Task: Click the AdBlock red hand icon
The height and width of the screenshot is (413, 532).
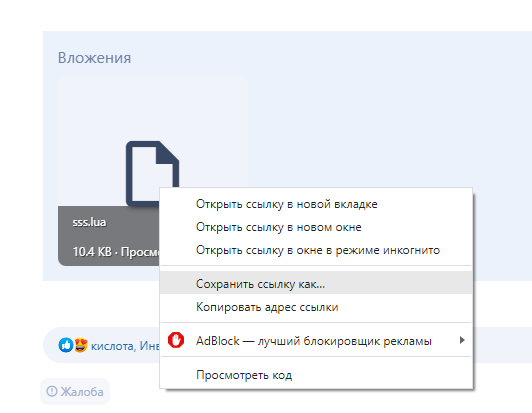Action: click(176, 340)
